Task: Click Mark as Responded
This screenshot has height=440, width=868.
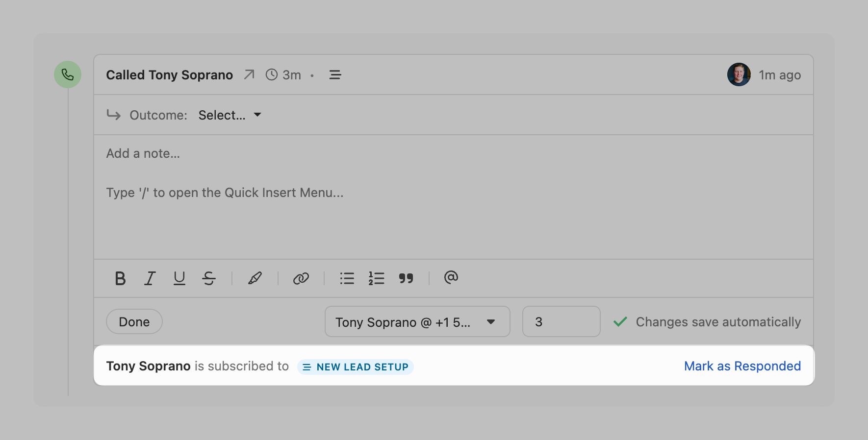Action: 742,366
